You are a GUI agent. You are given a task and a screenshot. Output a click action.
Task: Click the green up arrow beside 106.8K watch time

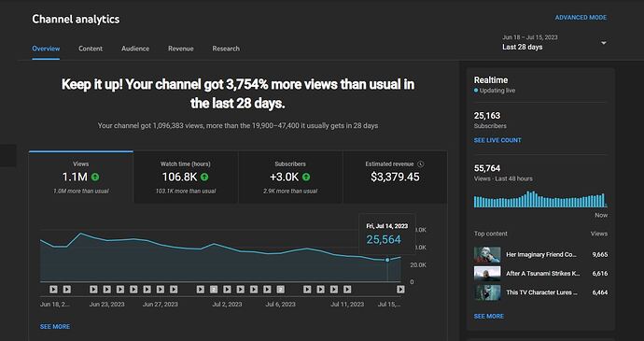(204, 178)
